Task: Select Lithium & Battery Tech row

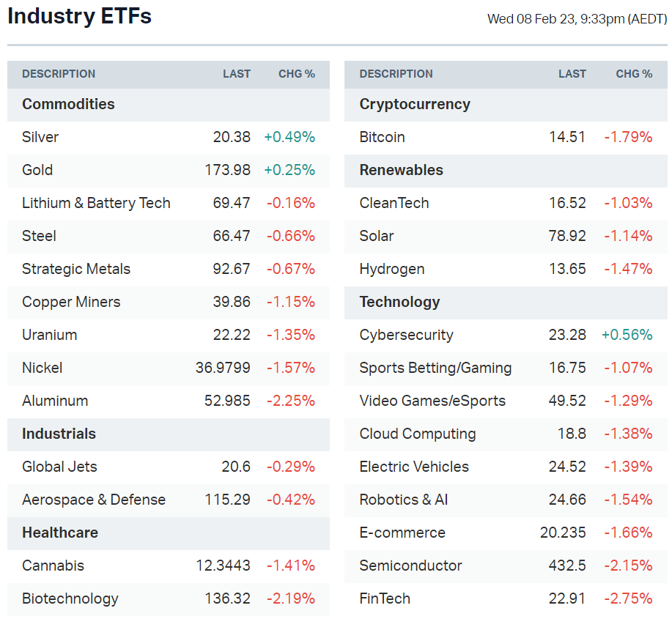Action: point(96,203)
